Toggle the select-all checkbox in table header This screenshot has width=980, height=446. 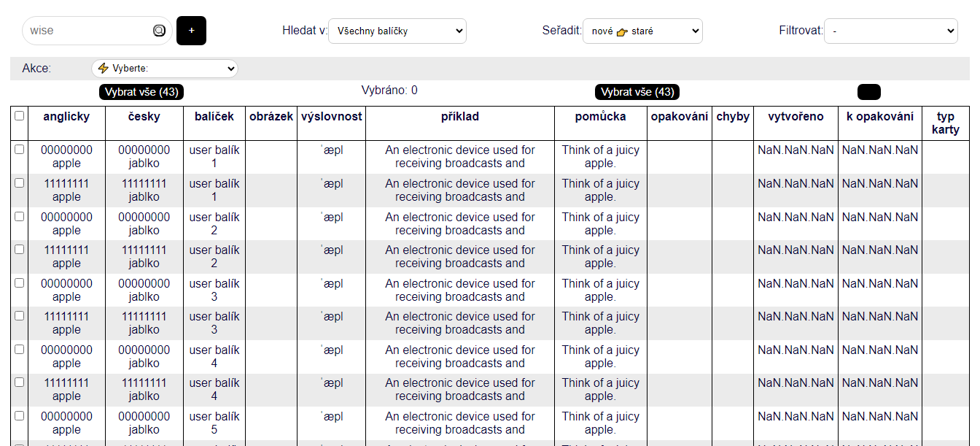tap(20, 116)
